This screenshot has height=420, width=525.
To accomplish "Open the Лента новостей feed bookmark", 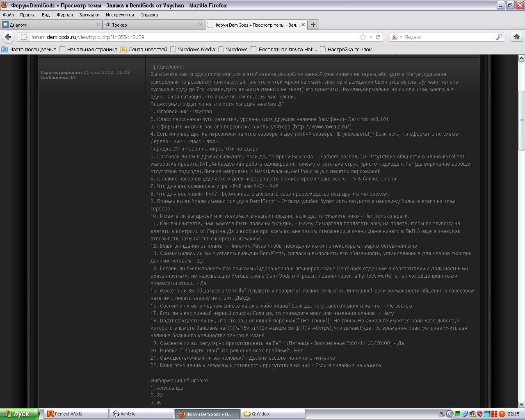I will click(144, 49).
